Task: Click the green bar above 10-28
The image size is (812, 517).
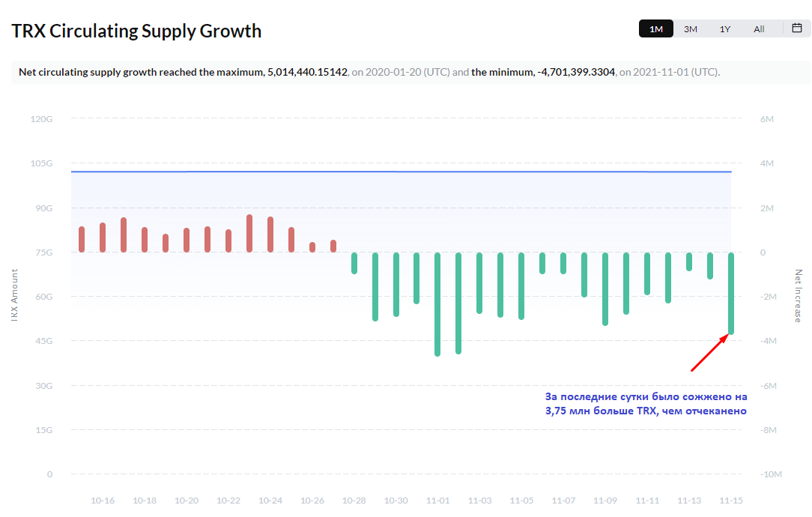Action: click(354, 263)
